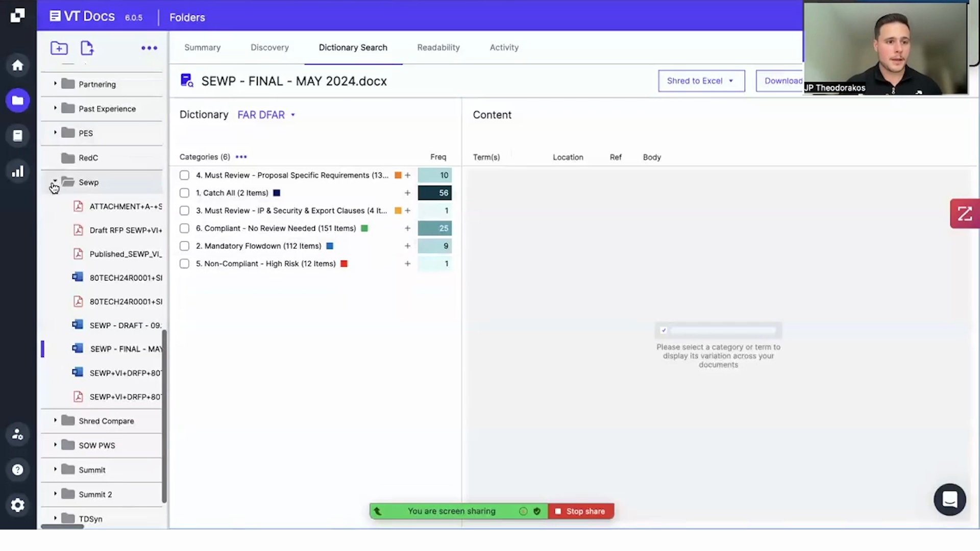
Task: Open the SEWP - DRAFT Word document
Action: coord(125,325)
